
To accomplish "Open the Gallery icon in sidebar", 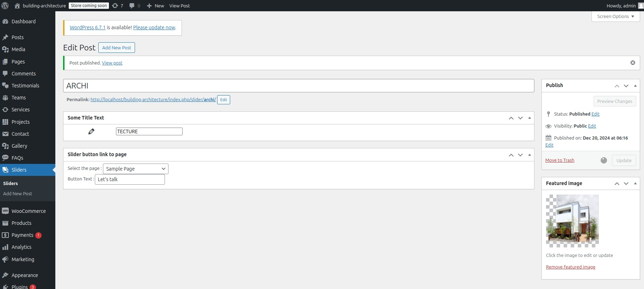I will (x=5, y=146).
